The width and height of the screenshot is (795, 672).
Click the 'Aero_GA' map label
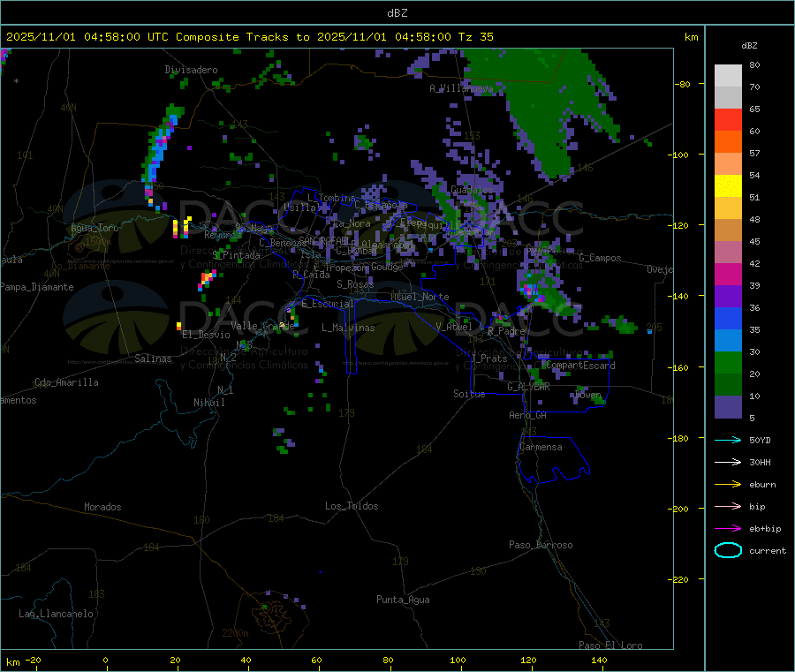click(527, 415)
